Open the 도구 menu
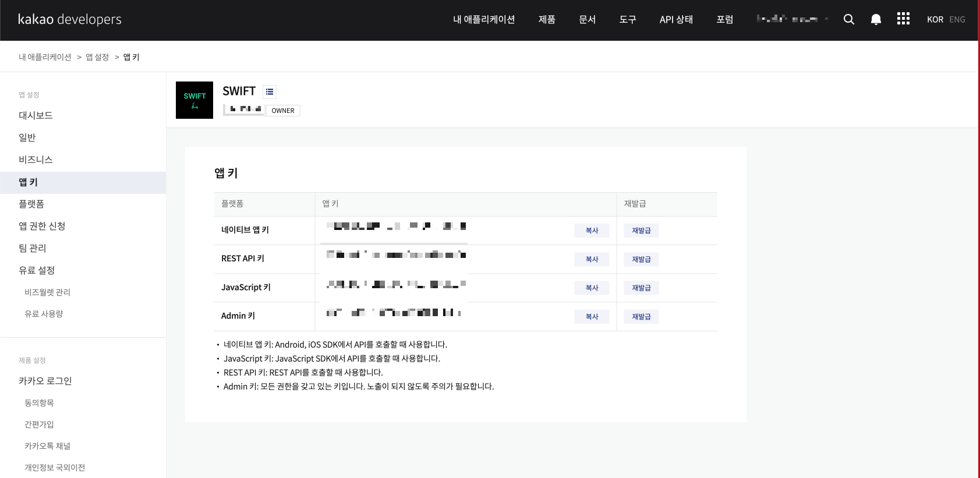 point(628,19)
